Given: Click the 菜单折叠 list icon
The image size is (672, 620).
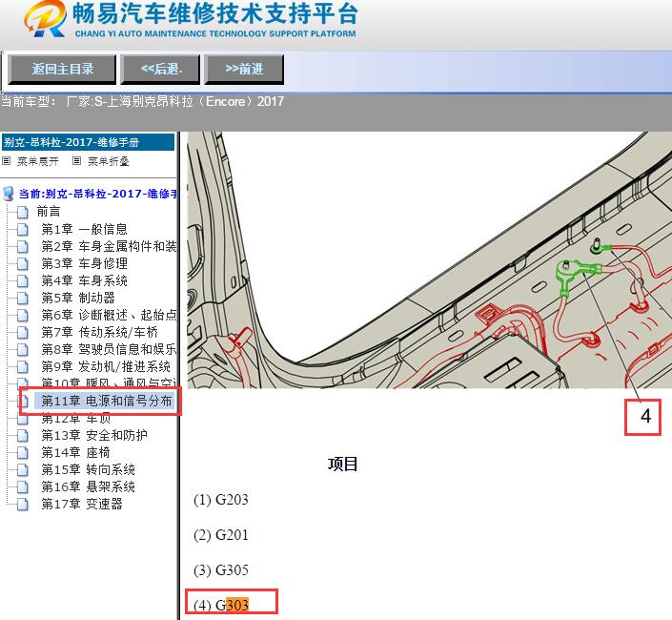Looking at the screenshot, I should 76,161.
